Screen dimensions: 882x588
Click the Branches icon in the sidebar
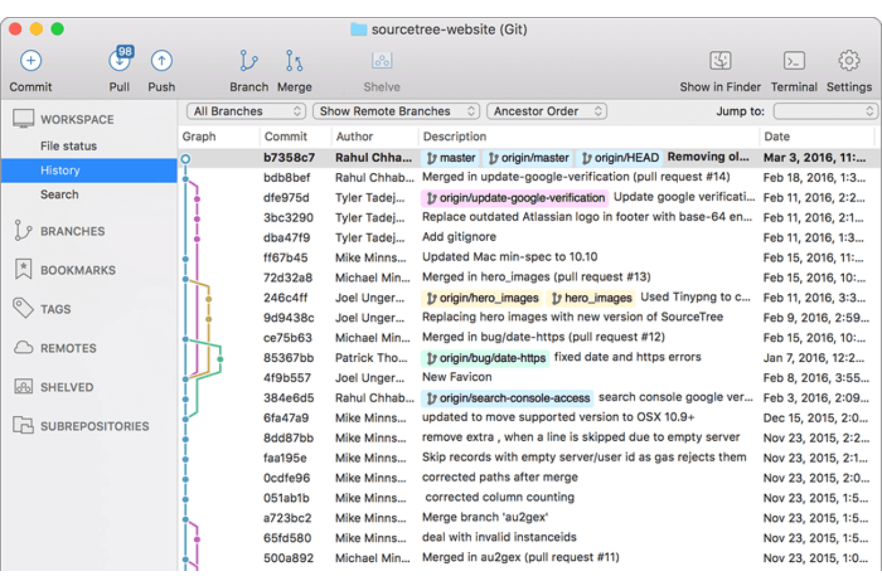coord(23,231)
